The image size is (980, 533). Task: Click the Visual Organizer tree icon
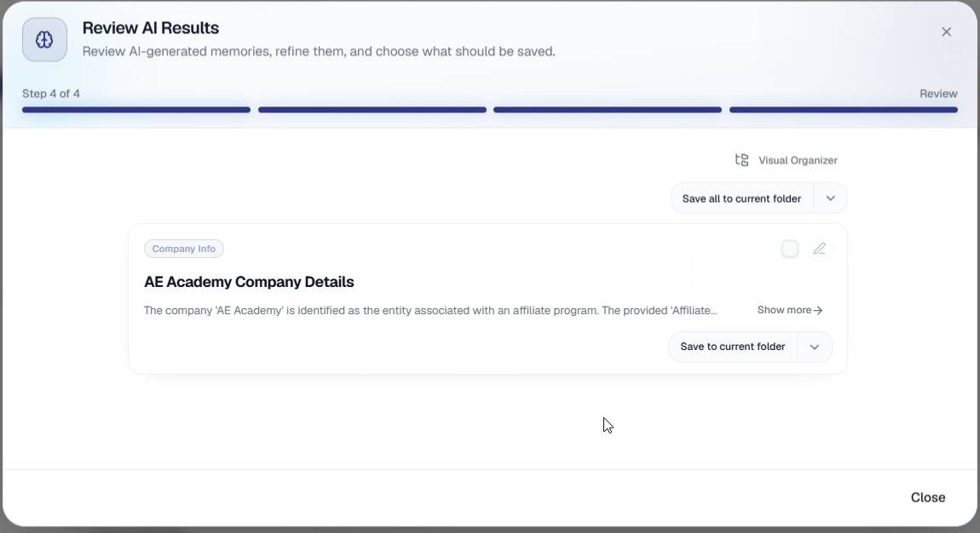pyautogui.click(x=742, y=160)
